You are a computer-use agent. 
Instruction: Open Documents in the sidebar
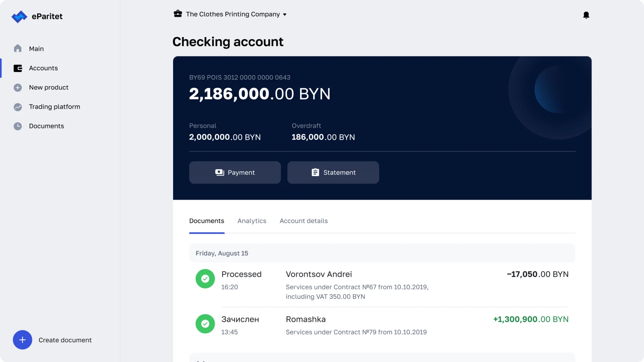pos(47,126)
